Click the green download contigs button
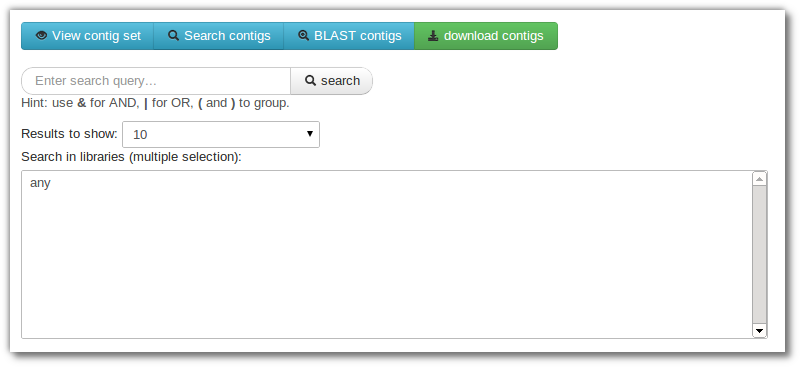The height and width of the screenshot is (368, 801). (486, 36)
